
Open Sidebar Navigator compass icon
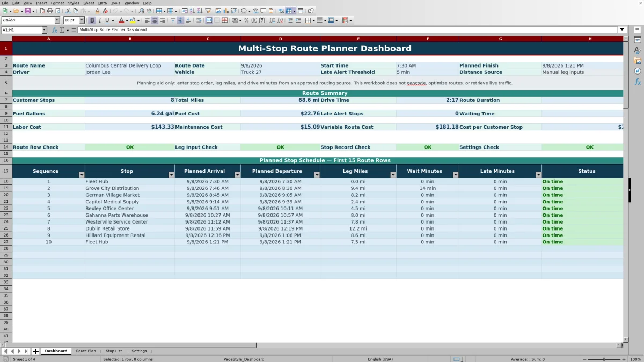coord(638,71)
